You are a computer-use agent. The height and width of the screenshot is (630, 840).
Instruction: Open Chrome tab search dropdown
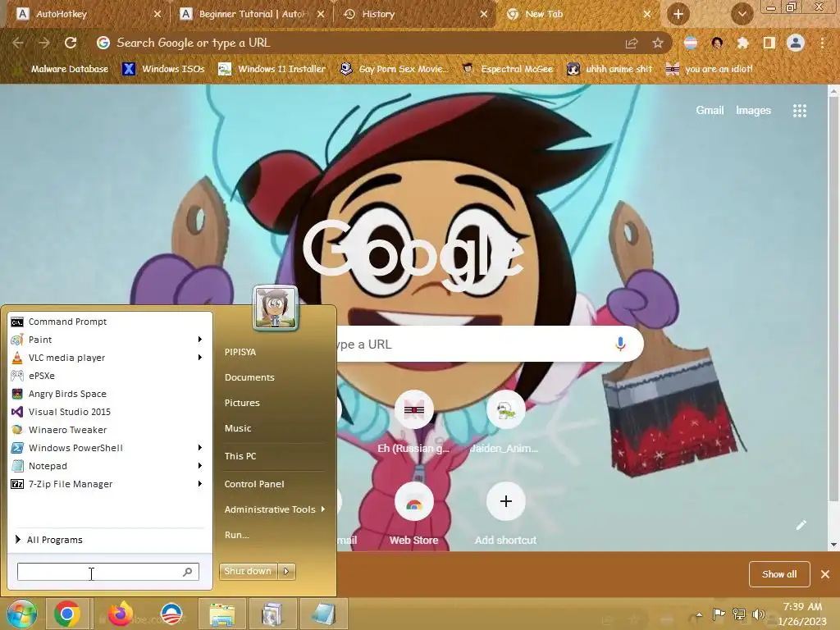[742, 14]
